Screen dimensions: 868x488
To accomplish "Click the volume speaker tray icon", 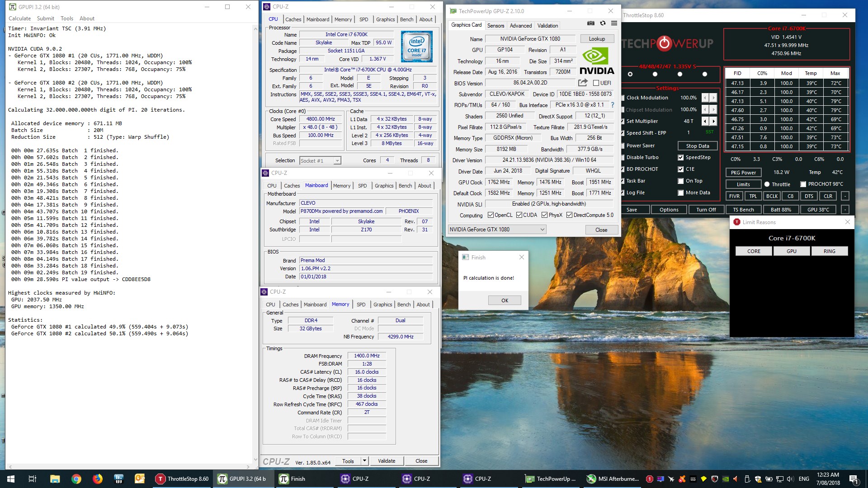I will tap(790, 479).
